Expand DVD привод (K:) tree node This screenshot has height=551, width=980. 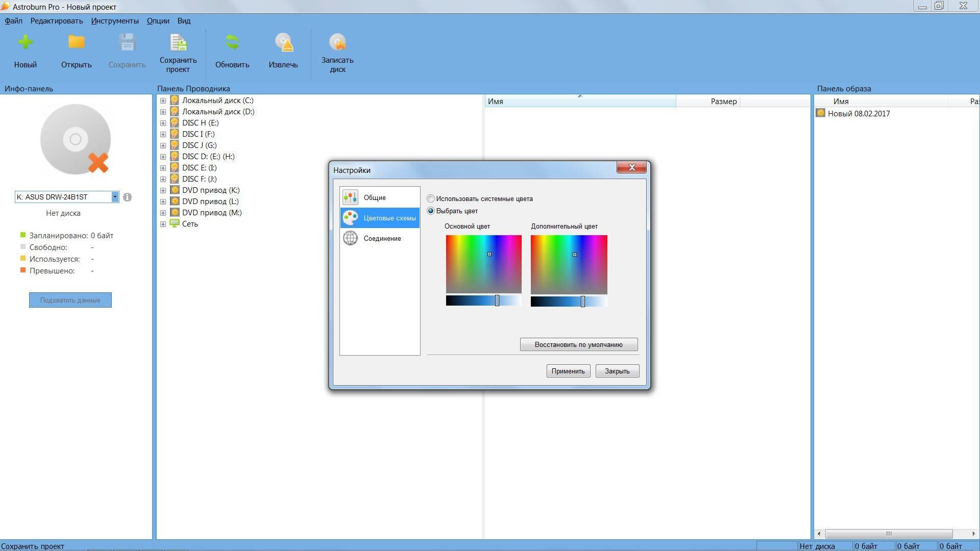[163, 191]
